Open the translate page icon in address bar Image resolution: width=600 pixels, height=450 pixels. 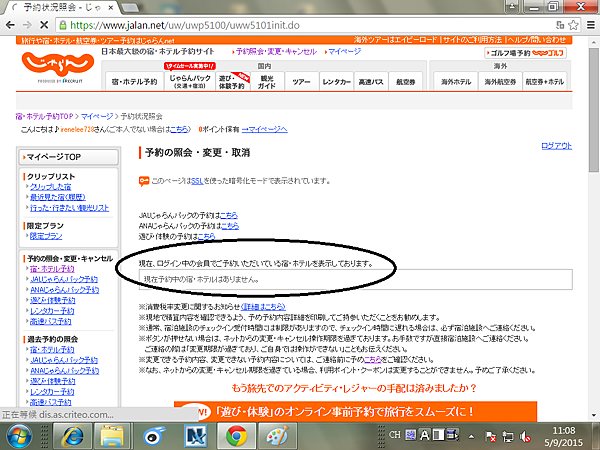tap(560, 25)
